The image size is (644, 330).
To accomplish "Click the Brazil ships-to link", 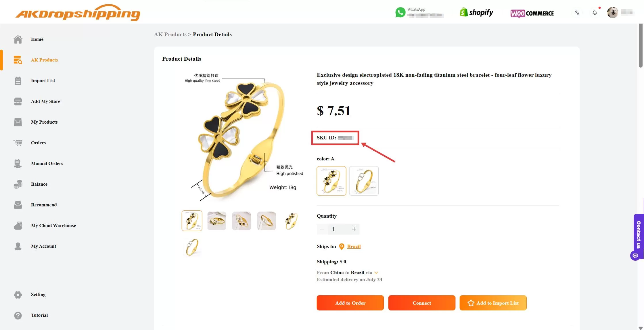I will click(354, 246).
